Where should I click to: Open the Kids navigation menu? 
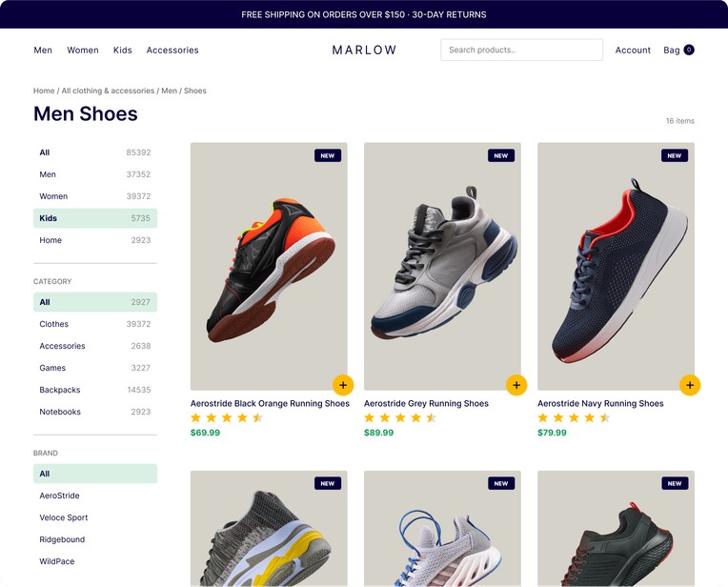point(123,51)
